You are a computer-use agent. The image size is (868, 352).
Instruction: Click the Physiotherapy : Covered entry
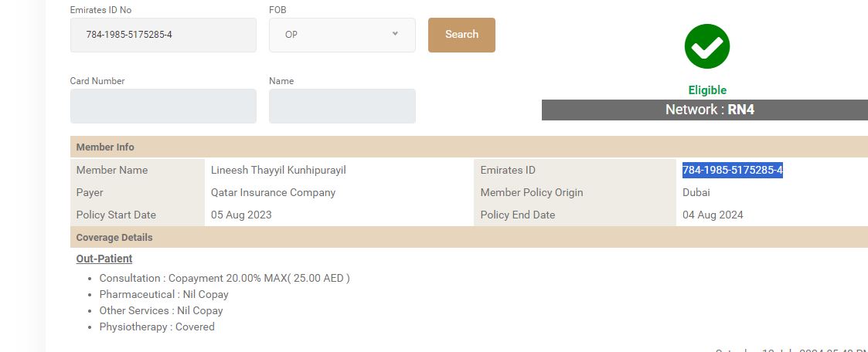pyautogui.click(x=157, y=327)
